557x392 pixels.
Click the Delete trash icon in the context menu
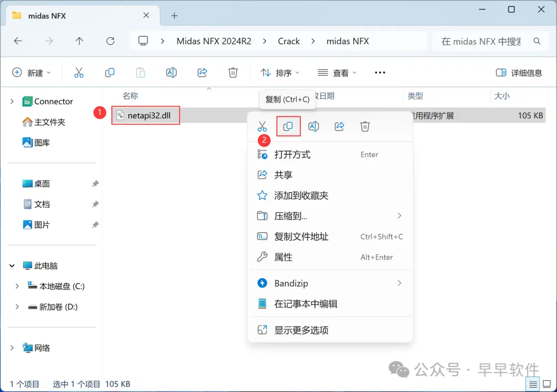pos(365,126)
